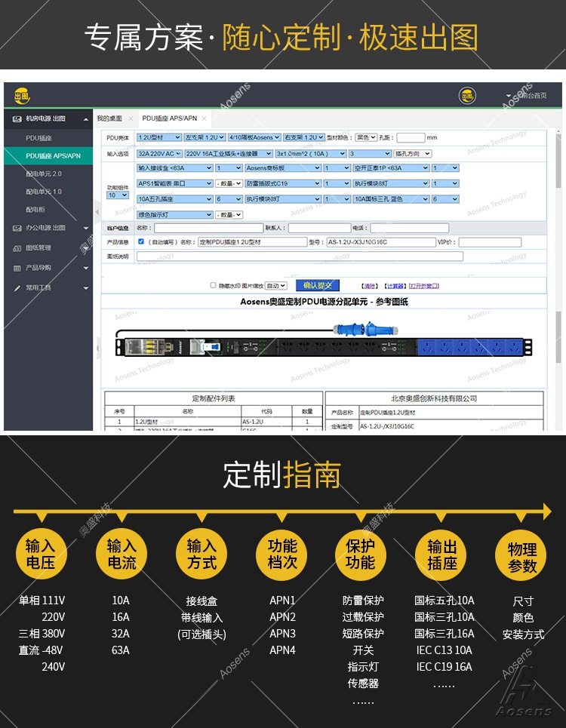
Task: Open the 防雷插拔式C19 dropdown
Action: pyautogui.click(x=283, y=183)
